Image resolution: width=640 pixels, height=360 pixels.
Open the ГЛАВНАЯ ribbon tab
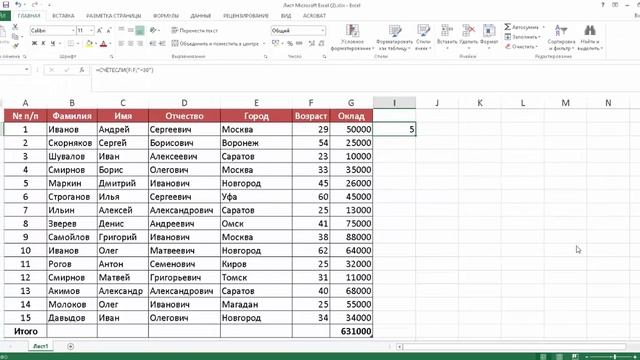click(x=29, y=16)
